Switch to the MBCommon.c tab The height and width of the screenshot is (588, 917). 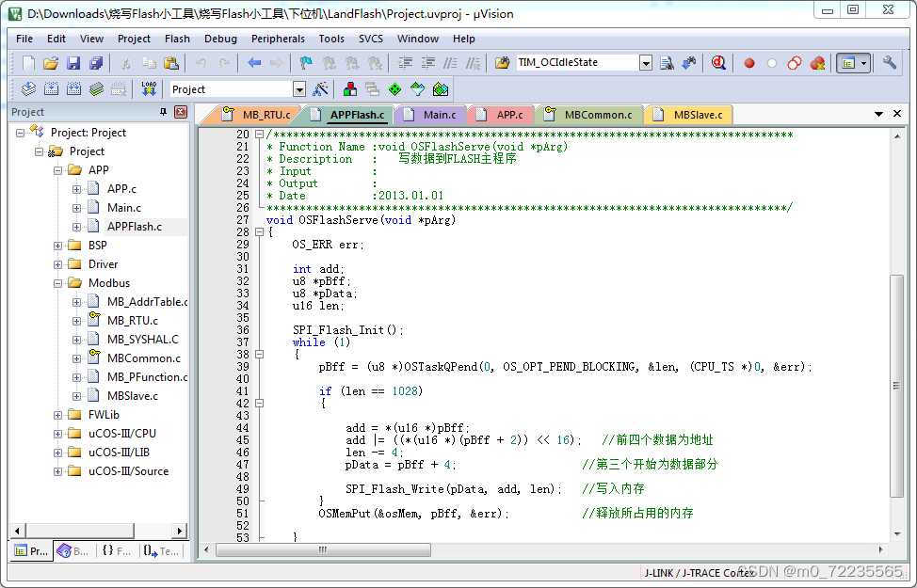[x=589, y=115]
